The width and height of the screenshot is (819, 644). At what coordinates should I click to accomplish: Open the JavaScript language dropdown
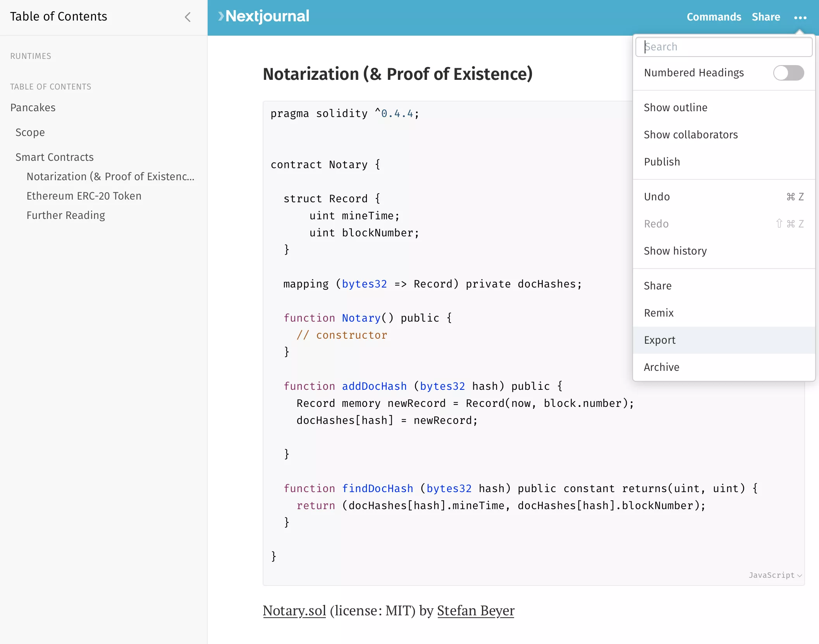tap(774, 575)
